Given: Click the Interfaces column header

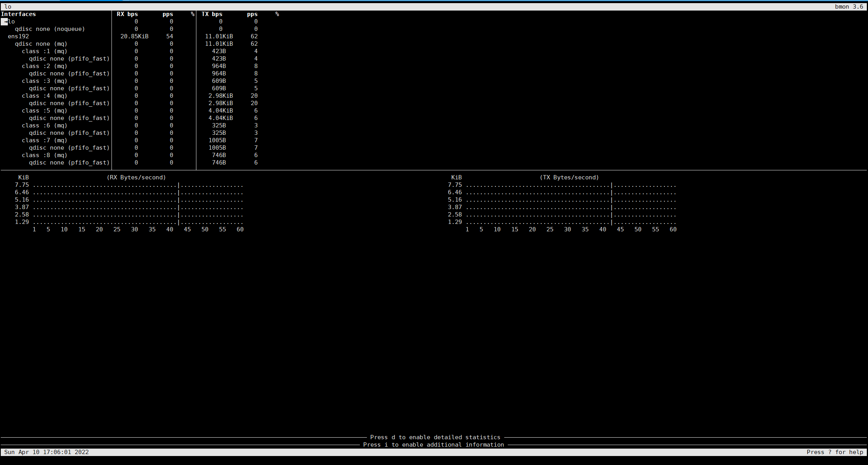Looking at the screenshot, I should click(18, 14).
